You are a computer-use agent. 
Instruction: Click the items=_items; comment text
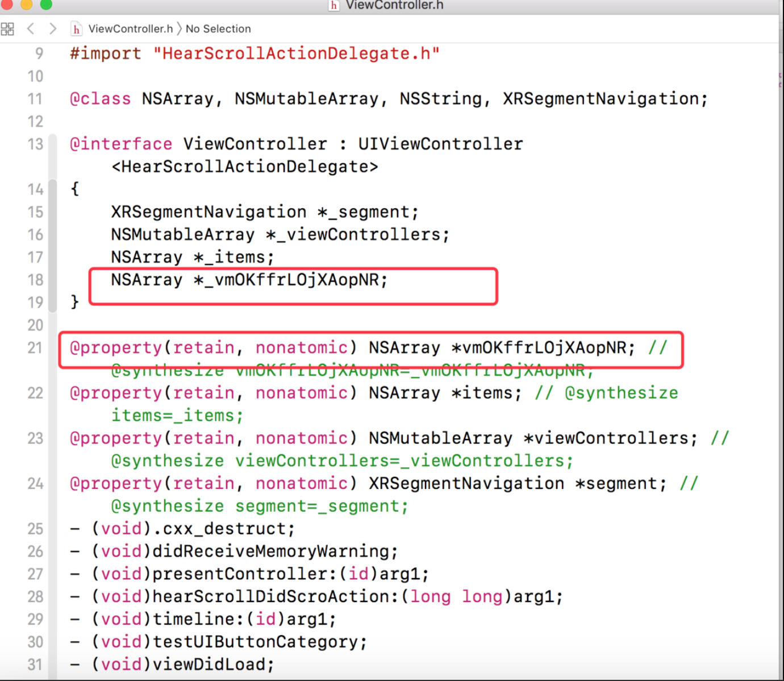click(x=177, y=416)
